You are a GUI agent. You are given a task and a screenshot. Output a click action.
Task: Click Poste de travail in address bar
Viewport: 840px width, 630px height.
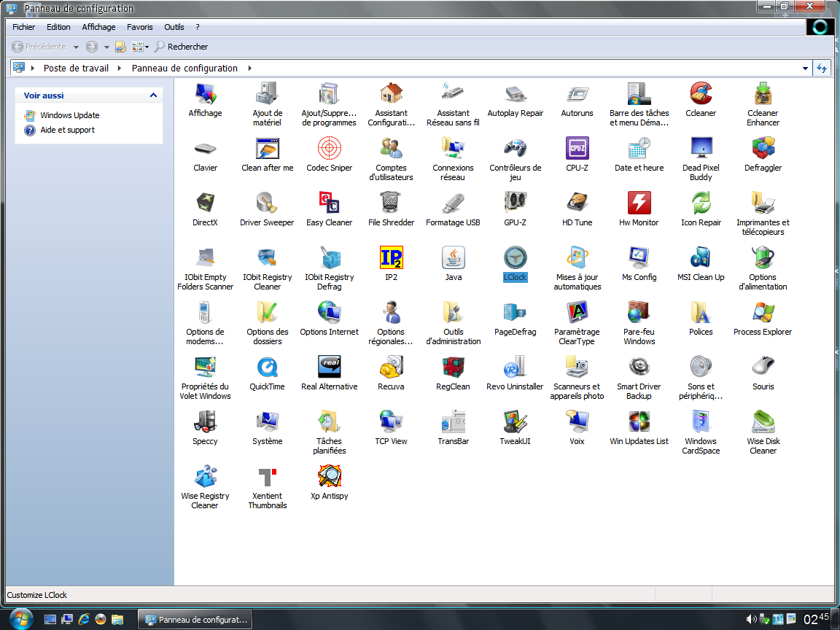(76, 68)
